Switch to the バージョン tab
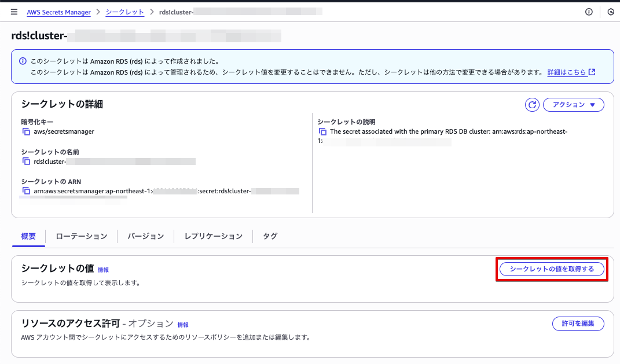Viewport: 620px width, 364px height. click(145, 236)
